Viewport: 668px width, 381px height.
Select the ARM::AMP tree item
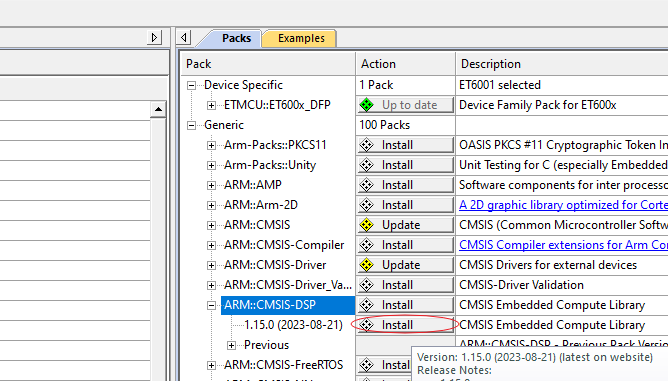(x=253, y=185)
